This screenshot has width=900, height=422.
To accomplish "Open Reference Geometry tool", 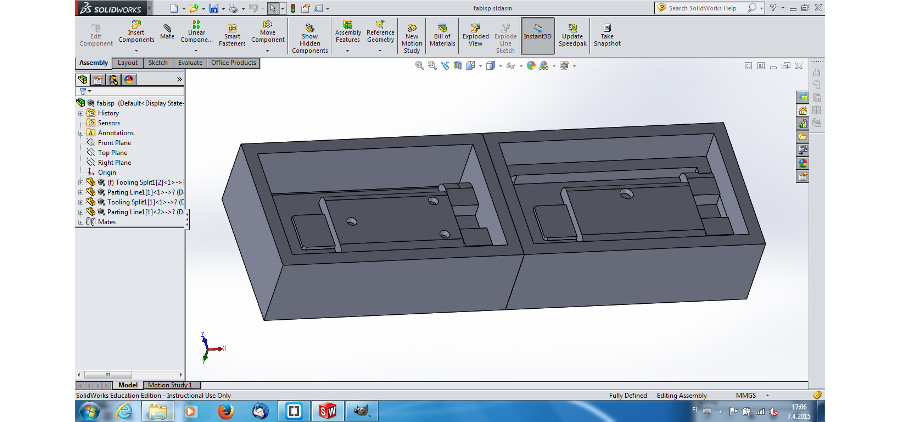I will click(x=381, y=33).
